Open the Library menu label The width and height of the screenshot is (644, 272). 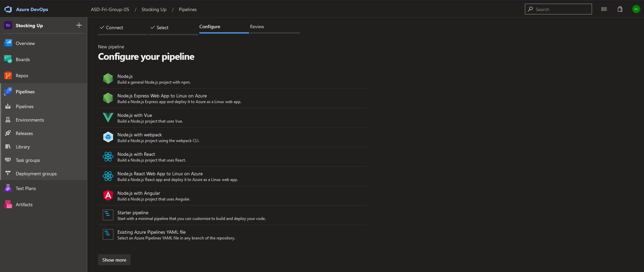(23, 147)
